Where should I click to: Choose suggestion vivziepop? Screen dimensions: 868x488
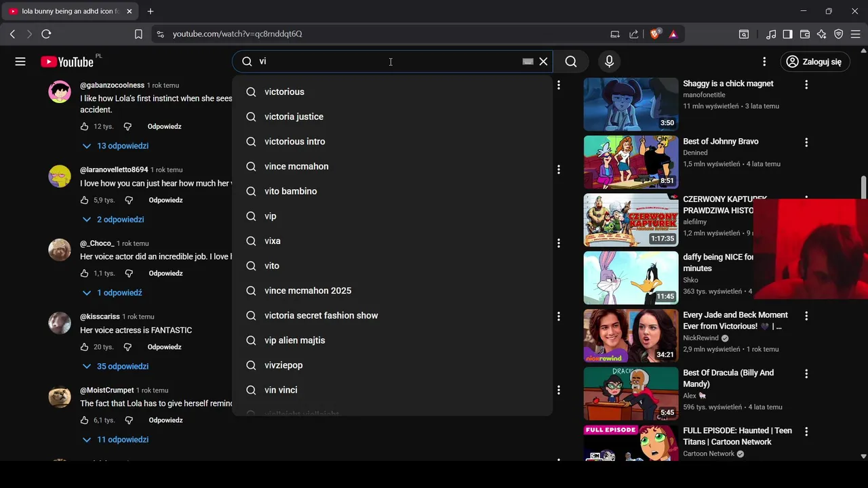(393, 365)
